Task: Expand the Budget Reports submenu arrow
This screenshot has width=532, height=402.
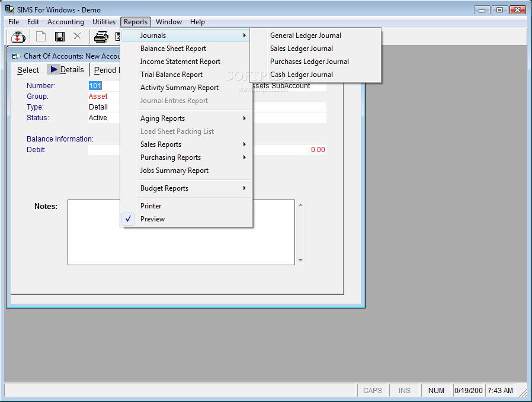Action: [x=244, y=188]
